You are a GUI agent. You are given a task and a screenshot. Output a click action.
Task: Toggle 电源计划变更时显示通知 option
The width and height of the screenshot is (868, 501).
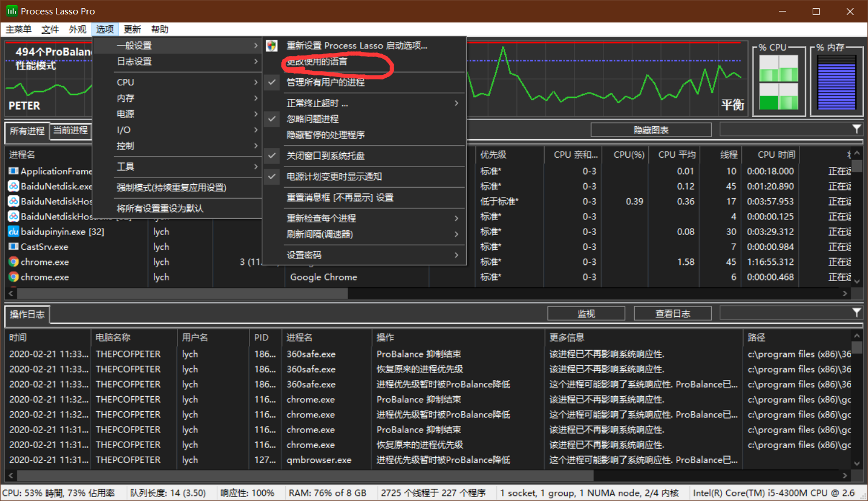pyautogui.click(x=272, y=176)
